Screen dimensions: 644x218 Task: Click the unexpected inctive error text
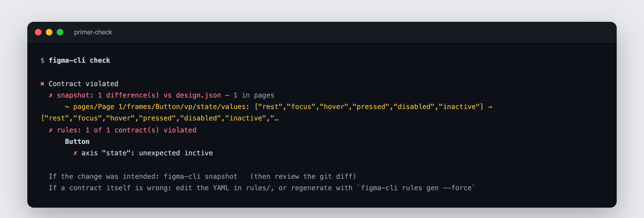(x=176, y=153)
